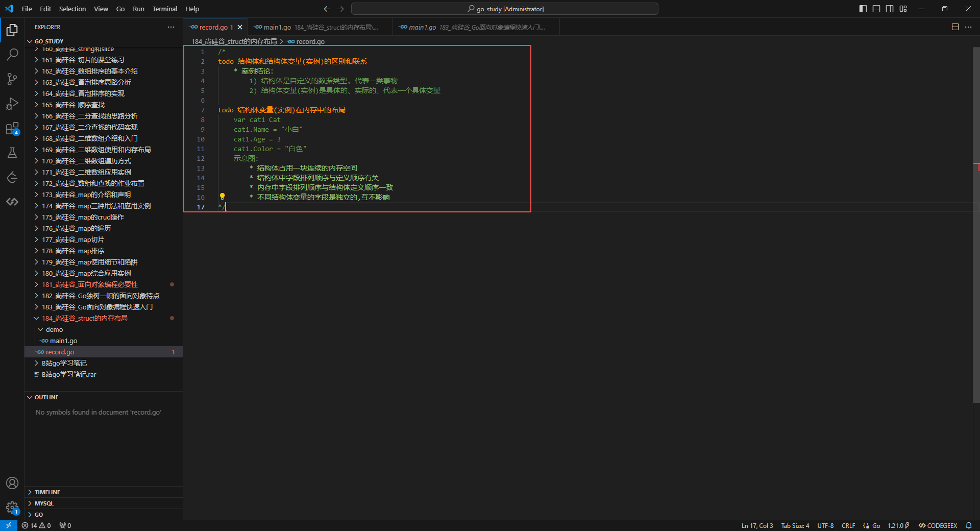
Task: Click the editor vertical scrollbar
Action: [976, 225]
